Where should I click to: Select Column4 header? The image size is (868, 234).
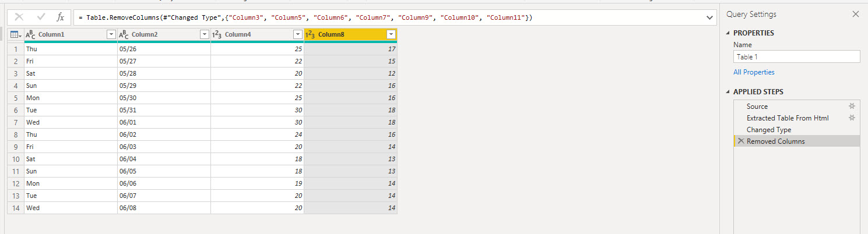[257, 35]
